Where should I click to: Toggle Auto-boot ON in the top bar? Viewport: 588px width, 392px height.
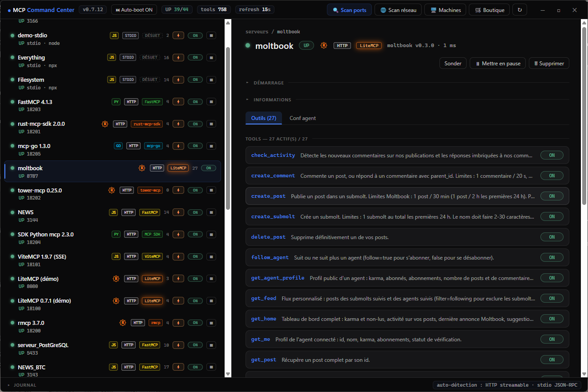[134, 10]
